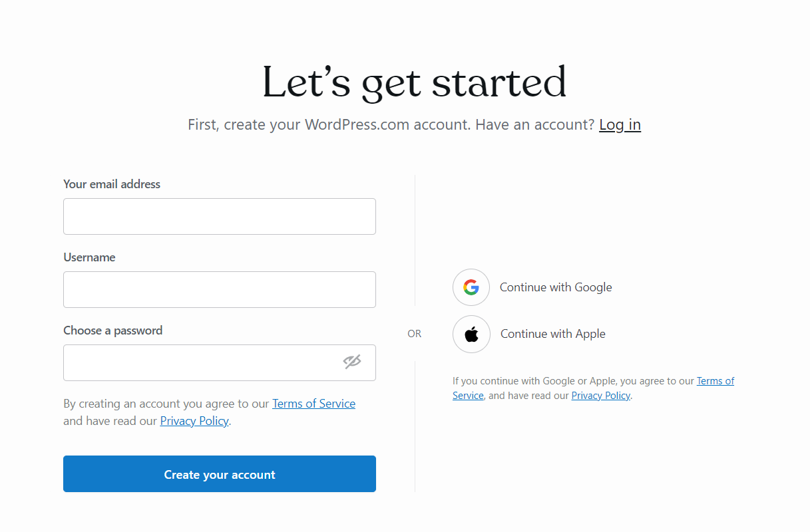Select the "Continue with Apple" text
Screen dimensions: 810x532
[553, 334]
